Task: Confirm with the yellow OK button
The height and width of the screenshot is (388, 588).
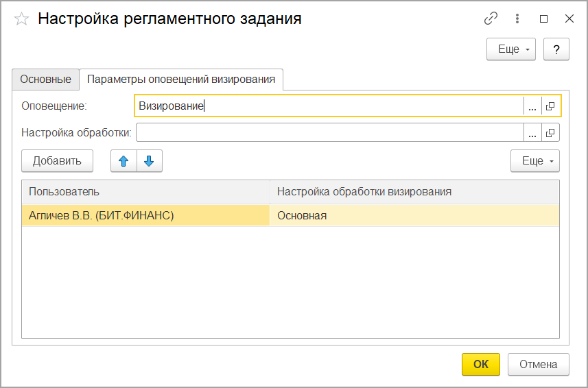Action: (x=480, y=364)
